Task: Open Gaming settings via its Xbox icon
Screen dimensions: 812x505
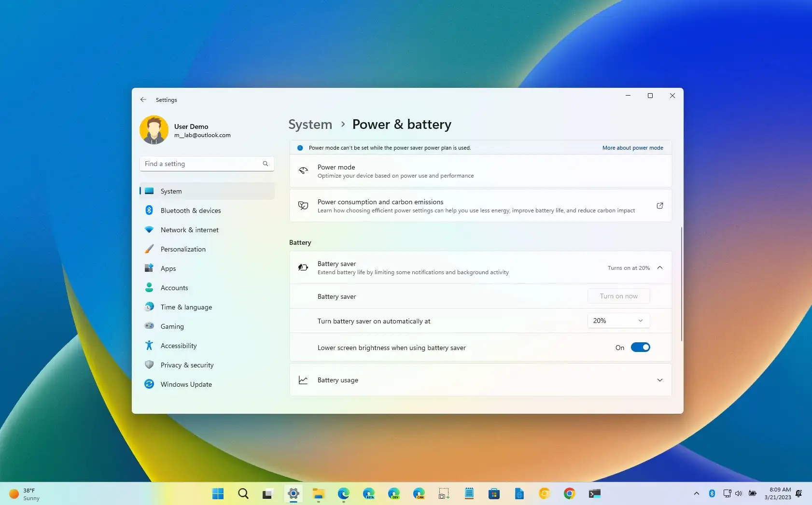Action: (149, 326)
